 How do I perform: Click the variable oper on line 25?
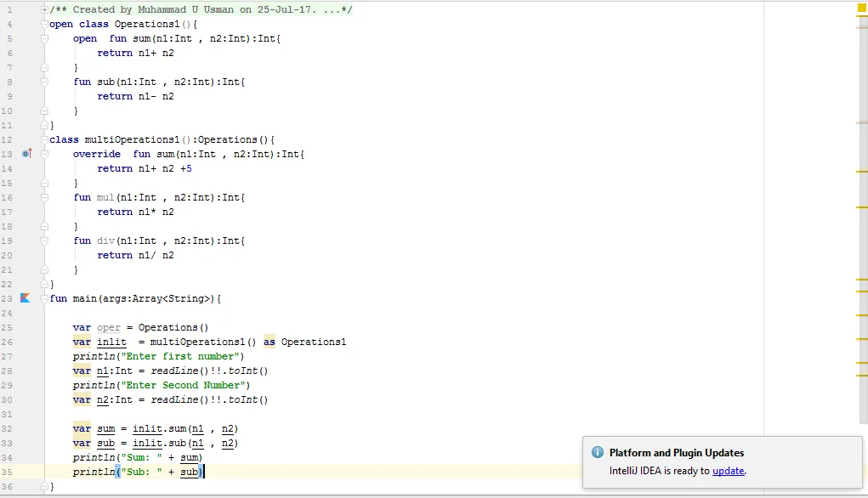(x=109, y=327)
